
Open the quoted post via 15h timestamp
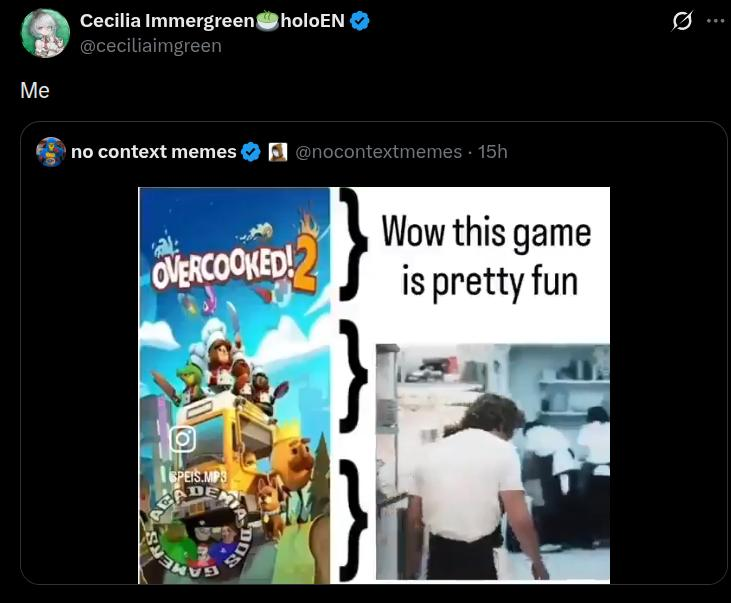tap(493, 152)
